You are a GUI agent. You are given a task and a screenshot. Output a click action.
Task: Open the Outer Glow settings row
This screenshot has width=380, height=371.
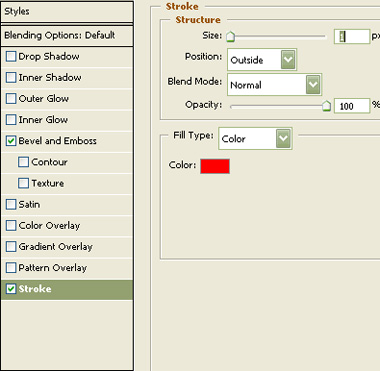tap(67, 99)
